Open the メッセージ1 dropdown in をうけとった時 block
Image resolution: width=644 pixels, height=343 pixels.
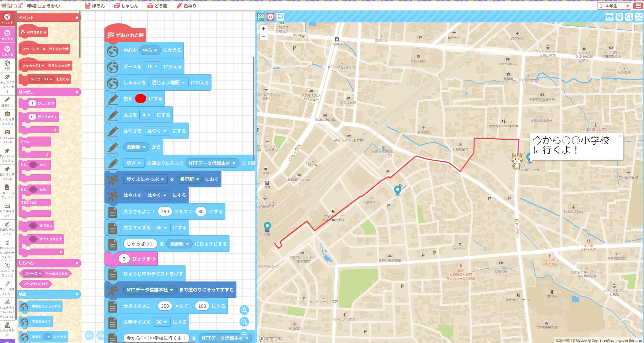pos(33,66)
